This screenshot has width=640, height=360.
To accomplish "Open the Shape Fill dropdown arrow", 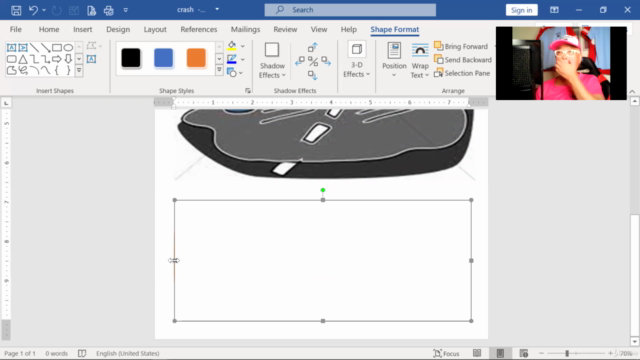I will 242,46.
